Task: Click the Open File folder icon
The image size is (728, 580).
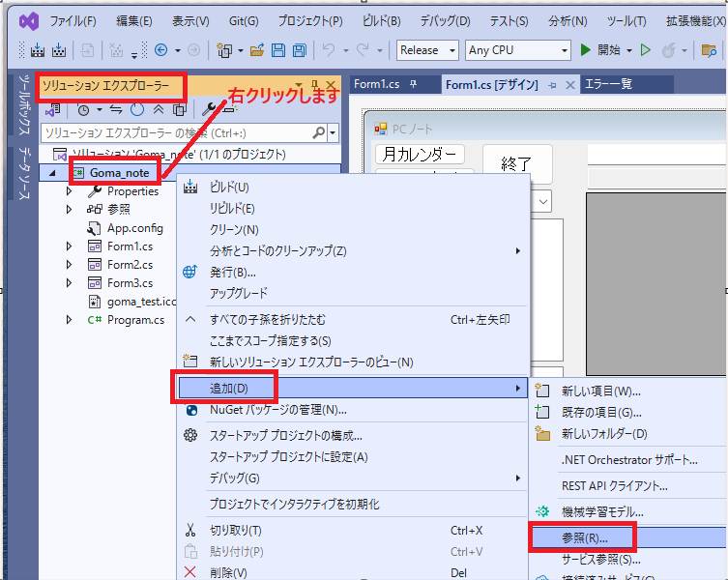Action: [x=256, y=50]
